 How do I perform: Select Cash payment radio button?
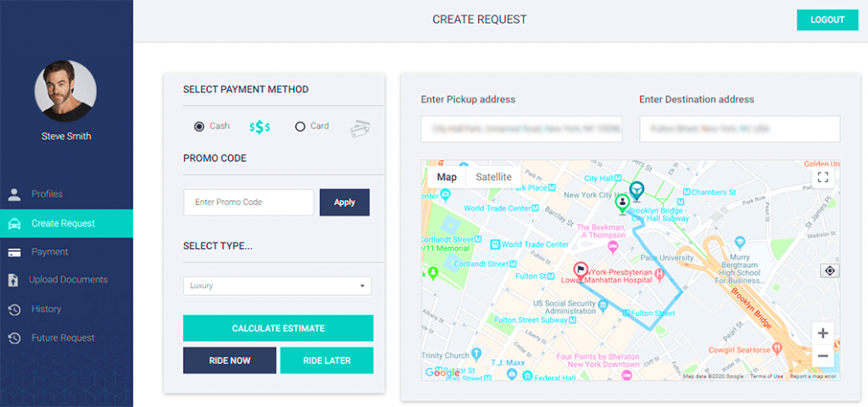(x=198, y=126)
